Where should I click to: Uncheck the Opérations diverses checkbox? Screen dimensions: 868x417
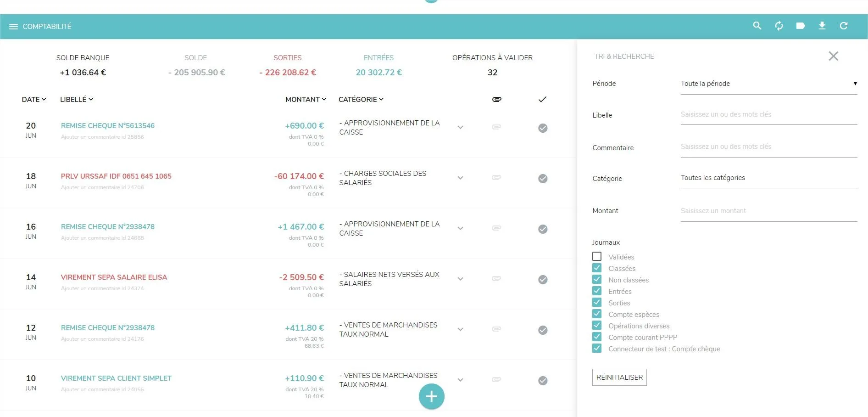[596, 325]
